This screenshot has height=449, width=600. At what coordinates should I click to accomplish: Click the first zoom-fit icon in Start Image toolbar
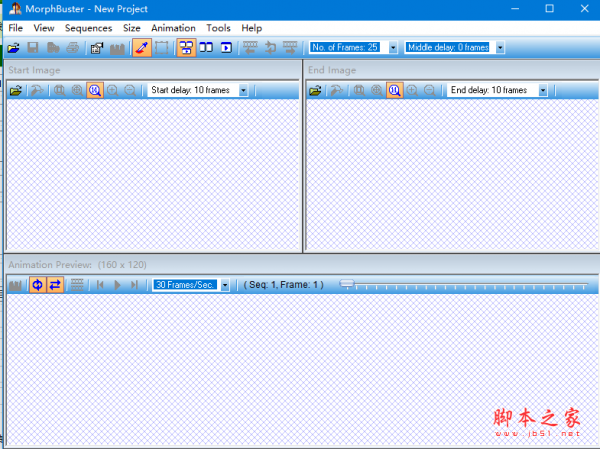pyautogui.click(x=59, y=91)
